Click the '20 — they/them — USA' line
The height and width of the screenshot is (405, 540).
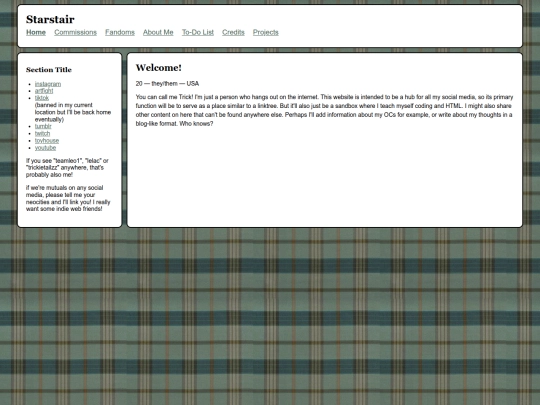coord(167,84)
